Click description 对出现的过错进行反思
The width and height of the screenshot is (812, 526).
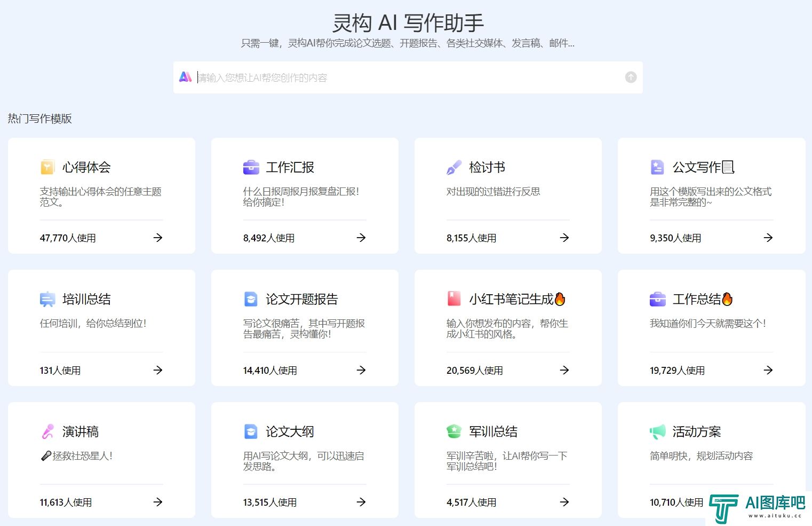pos(493,191)
